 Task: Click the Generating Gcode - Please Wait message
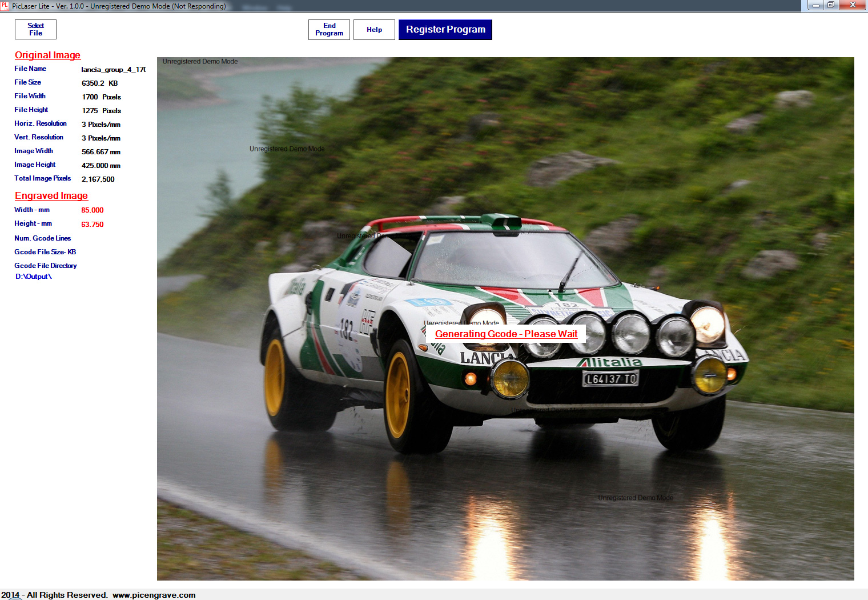click(506, 334)
